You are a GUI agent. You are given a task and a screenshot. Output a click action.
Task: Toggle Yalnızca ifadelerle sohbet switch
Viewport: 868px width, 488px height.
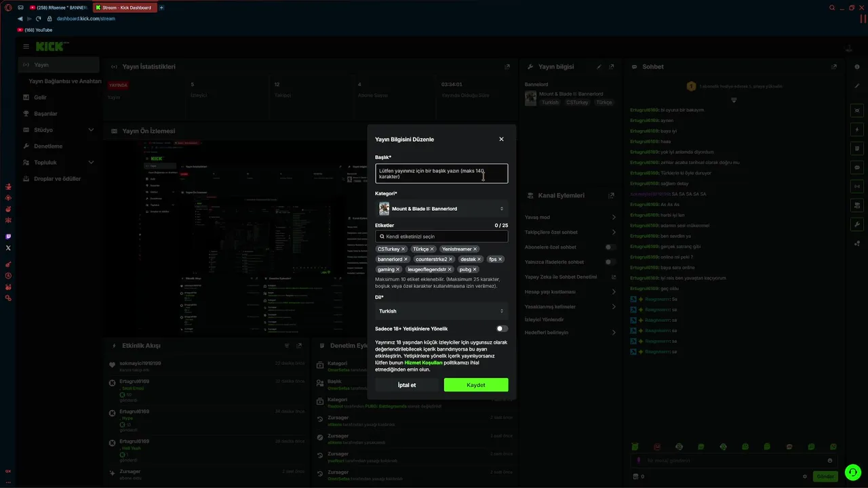click(610, 262)
